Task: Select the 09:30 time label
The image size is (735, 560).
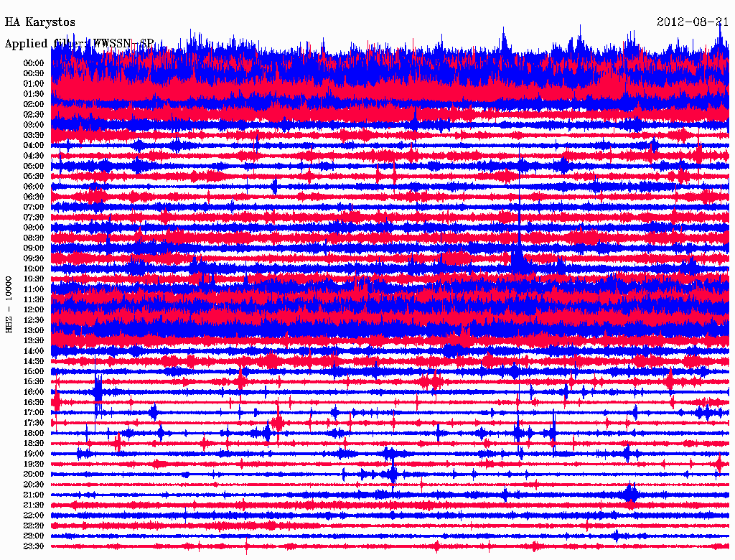Action: (33, 258)
